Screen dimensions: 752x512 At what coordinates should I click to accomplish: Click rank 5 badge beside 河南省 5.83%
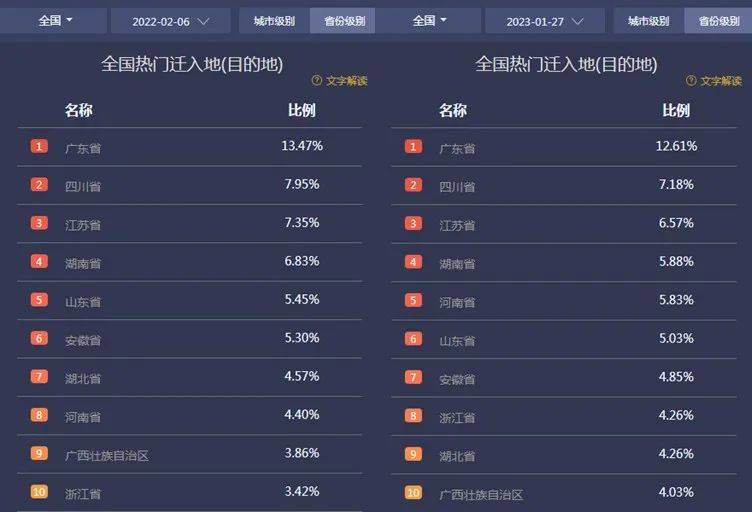(413, 300)
